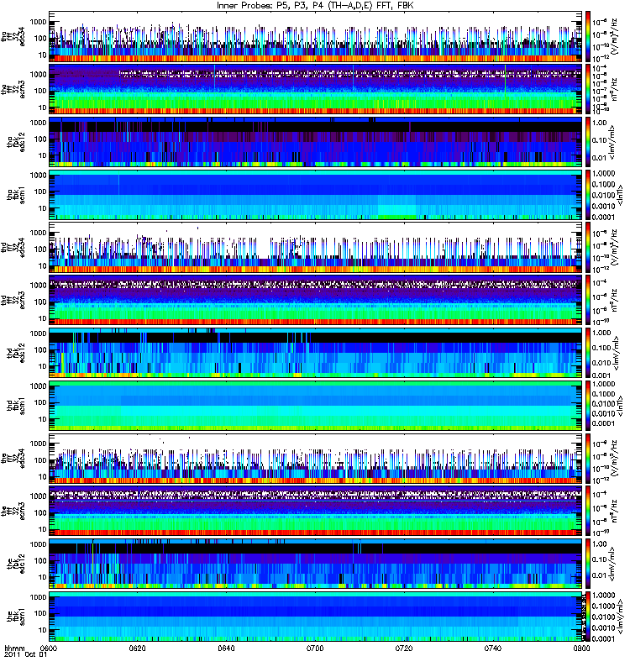
Task: Click the 'the fff 32 edc34' y-axis label
Action: (13, 459)
